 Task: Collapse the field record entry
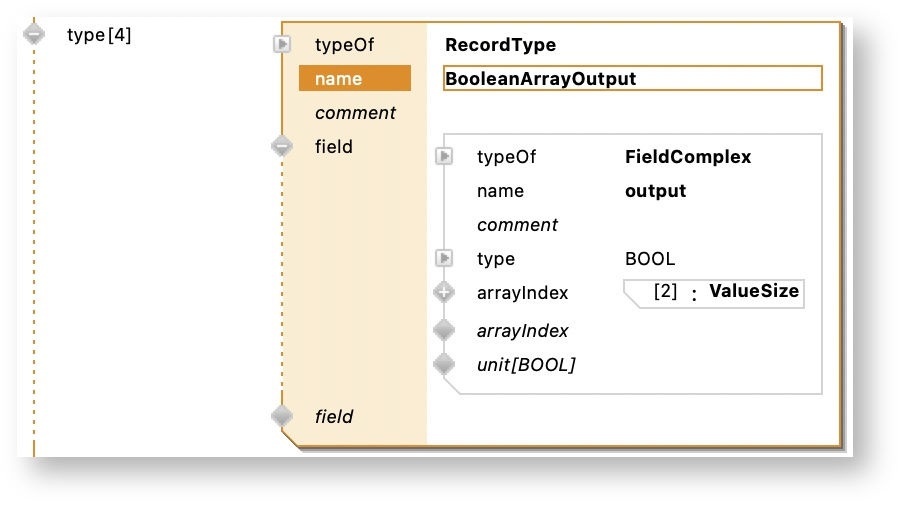[x=282, y=146]
